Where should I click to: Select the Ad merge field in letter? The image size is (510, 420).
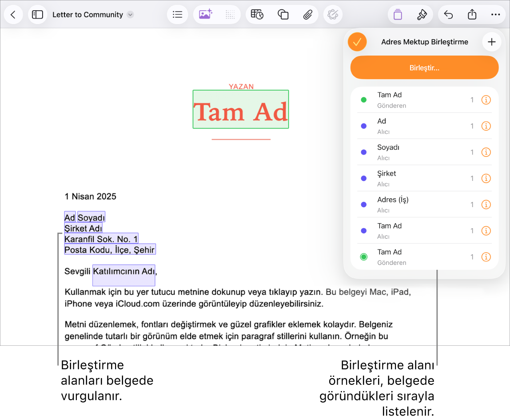point(70,217)
